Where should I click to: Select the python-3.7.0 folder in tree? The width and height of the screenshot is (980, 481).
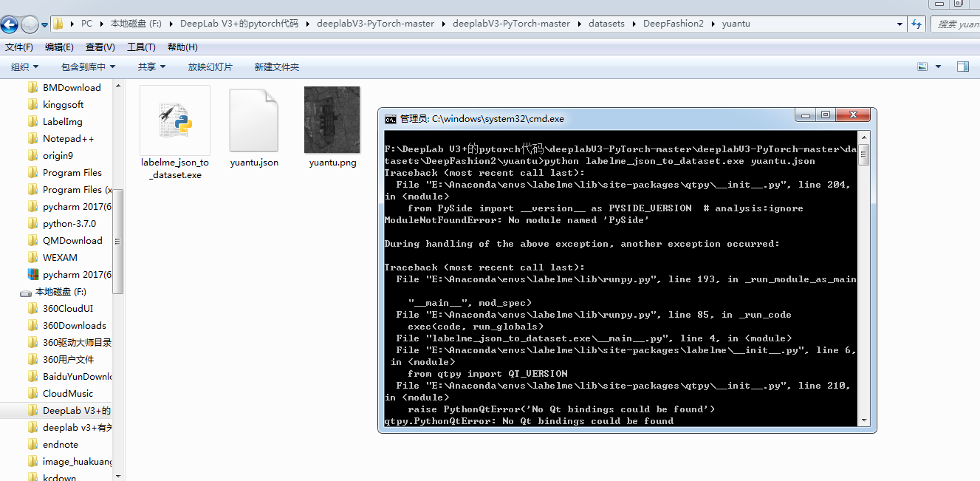[x=69, y=223]
